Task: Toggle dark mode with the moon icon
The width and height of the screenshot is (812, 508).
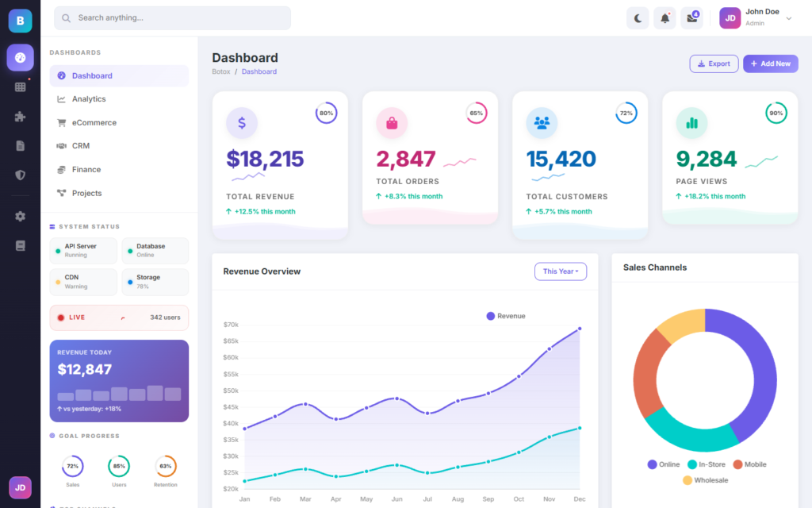Action: (638, 18)
